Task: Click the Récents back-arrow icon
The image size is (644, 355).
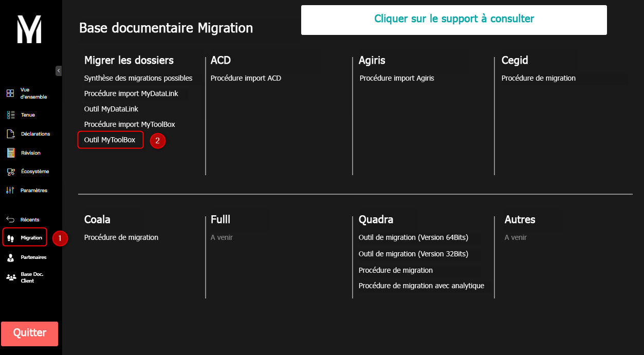Action: [10, 219]
